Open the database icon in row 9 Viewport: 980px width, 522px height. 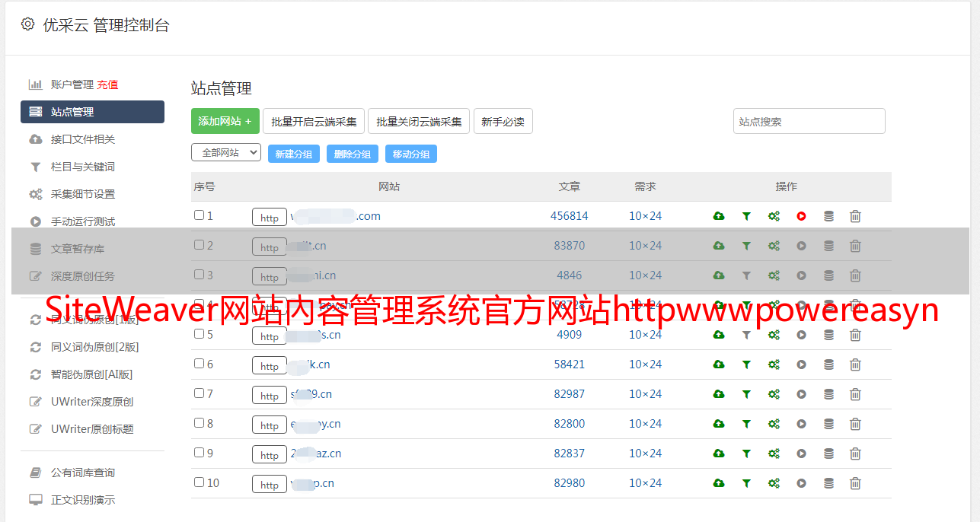[828, 454]
